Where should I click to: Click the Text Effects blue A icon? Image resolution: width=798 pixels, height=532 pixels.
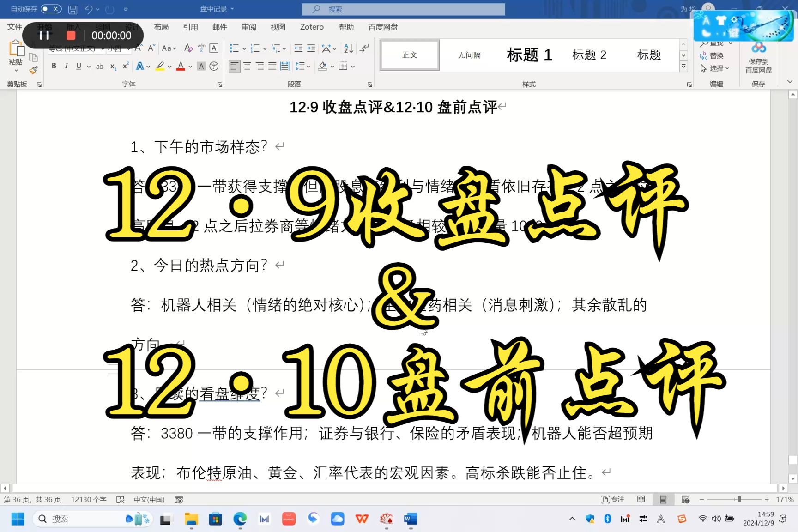(x=140, y=66)
